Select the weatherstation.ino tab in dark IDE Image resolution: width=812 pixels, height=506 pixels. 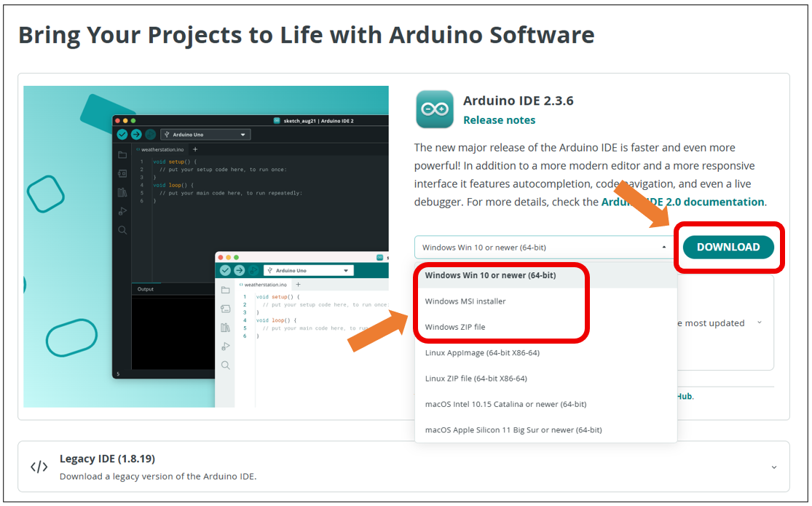click(160, 150)
